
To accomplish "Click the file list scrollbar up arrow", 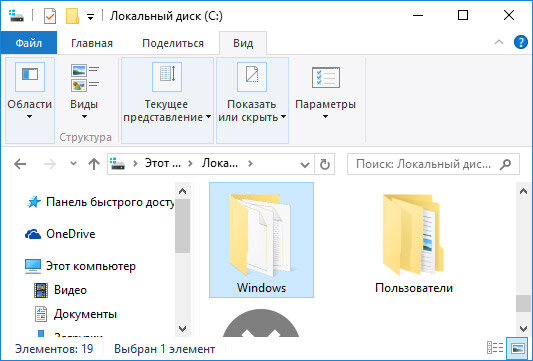I will (523, 191).
